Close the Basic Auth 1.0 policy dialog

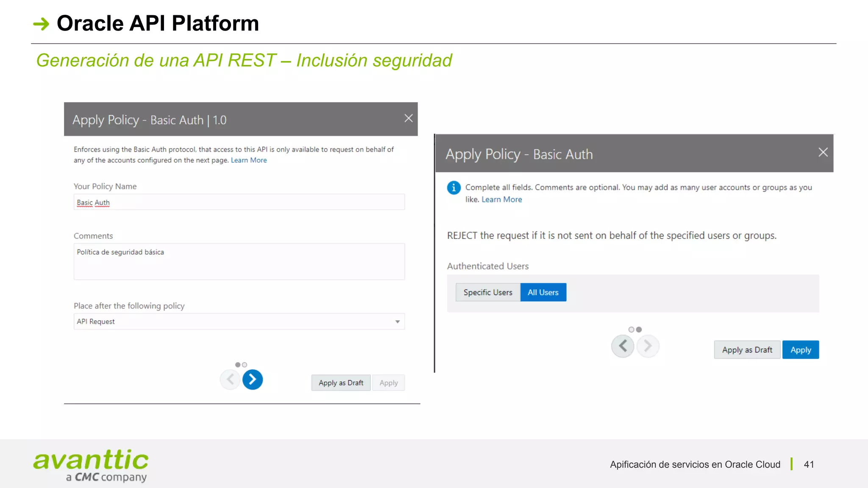408,118
